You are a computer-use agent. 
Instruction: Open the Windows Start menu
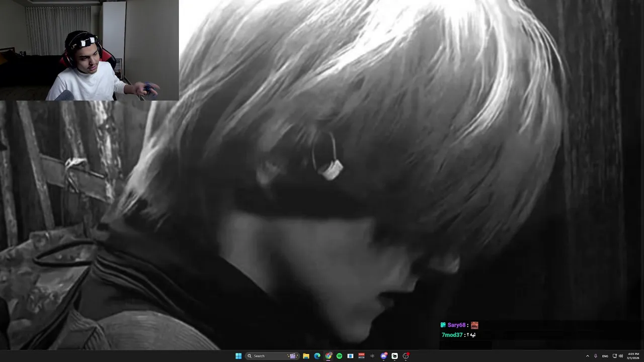pyautogui.click(x=238, y=356)
